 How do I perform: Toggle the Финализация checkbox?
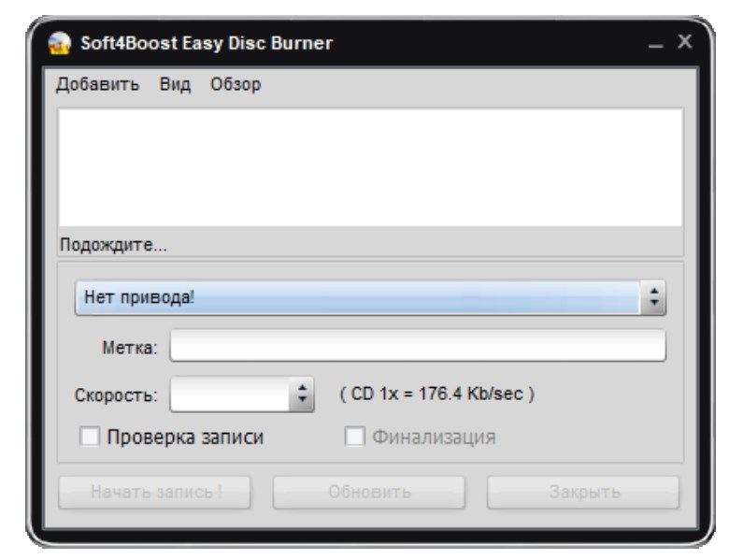354,437
